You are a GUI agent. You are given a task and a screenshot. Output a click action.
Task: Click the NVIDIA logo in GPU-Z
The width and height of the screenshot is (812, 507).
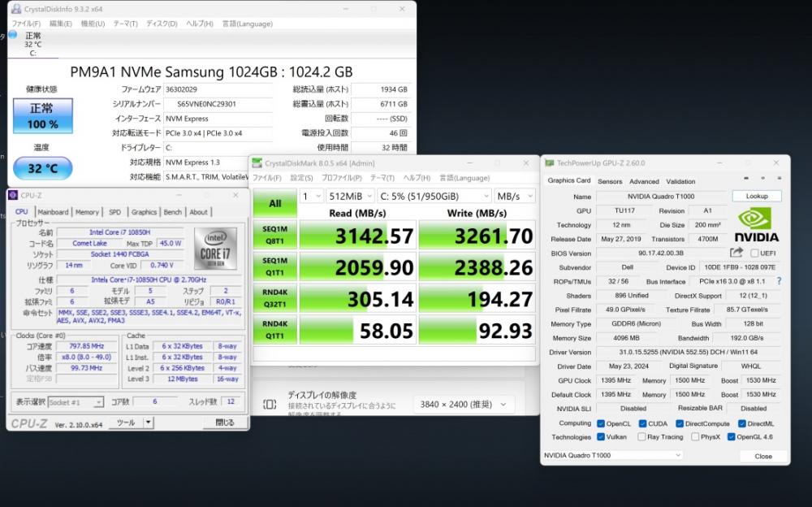(x=757, y=224)
